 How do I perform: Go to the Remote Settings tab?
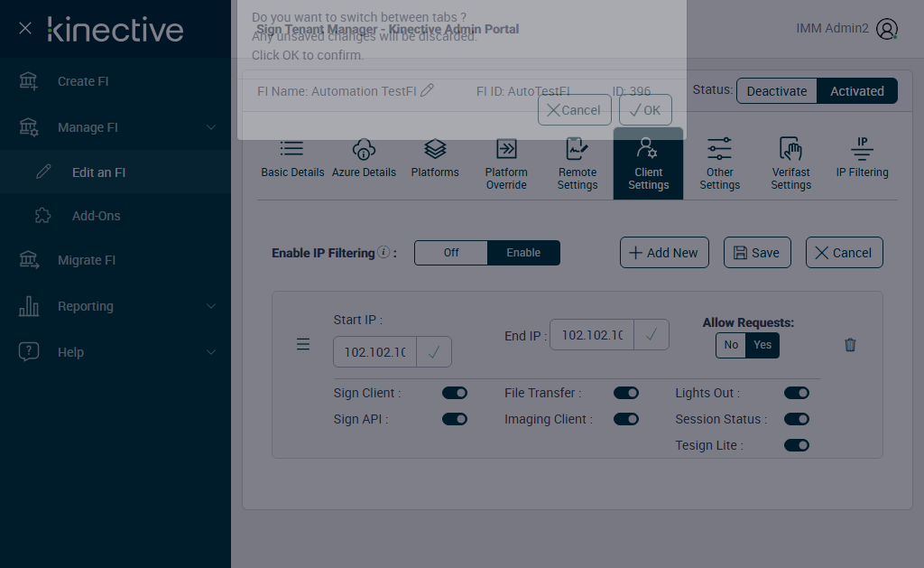pos(577,164)
